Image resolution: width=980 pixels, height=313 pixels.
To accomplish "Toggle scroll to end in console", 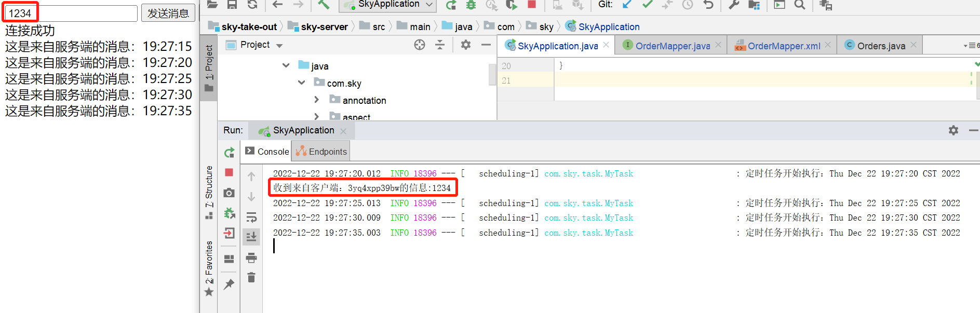I will (x=251, y=237).
